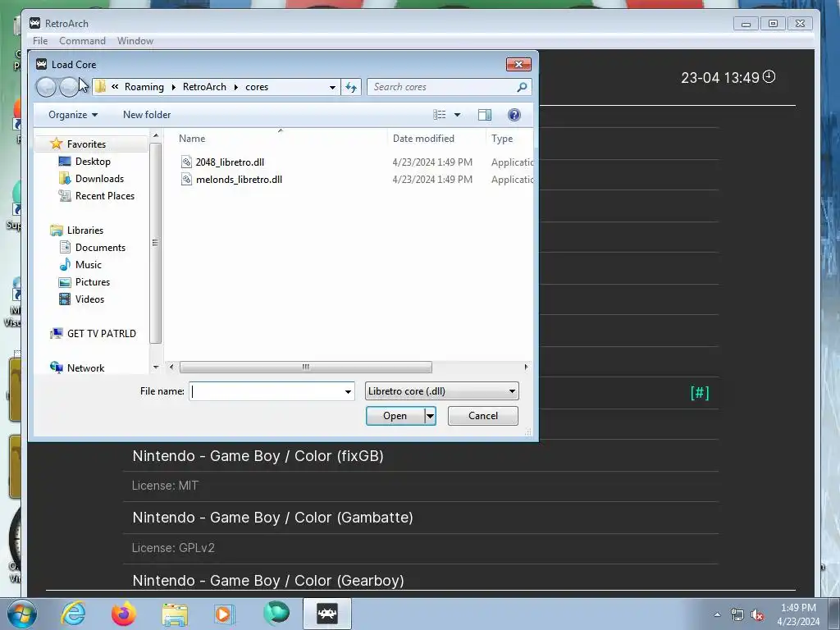The image size is (840, 630).
Task: Select Nintendo - Game Boy / Color (fixGB) core
Action: coord(258,456)
